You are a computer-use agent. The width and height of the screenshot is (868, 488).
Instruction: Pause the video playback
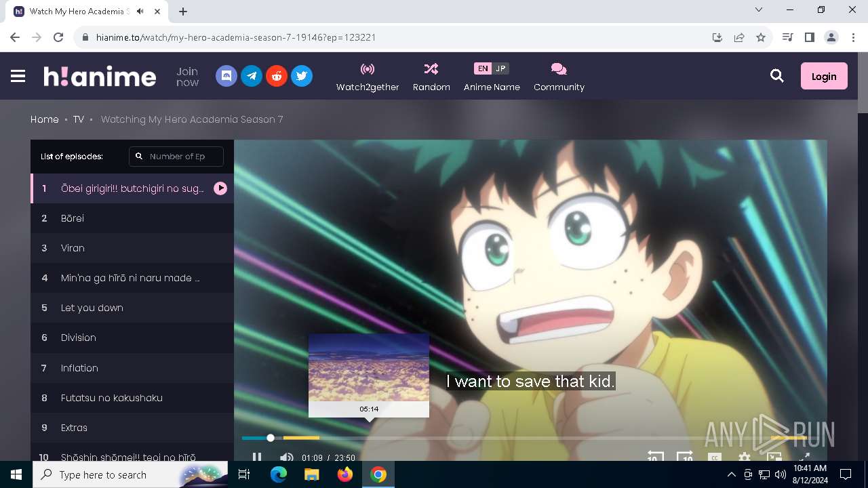257,457
